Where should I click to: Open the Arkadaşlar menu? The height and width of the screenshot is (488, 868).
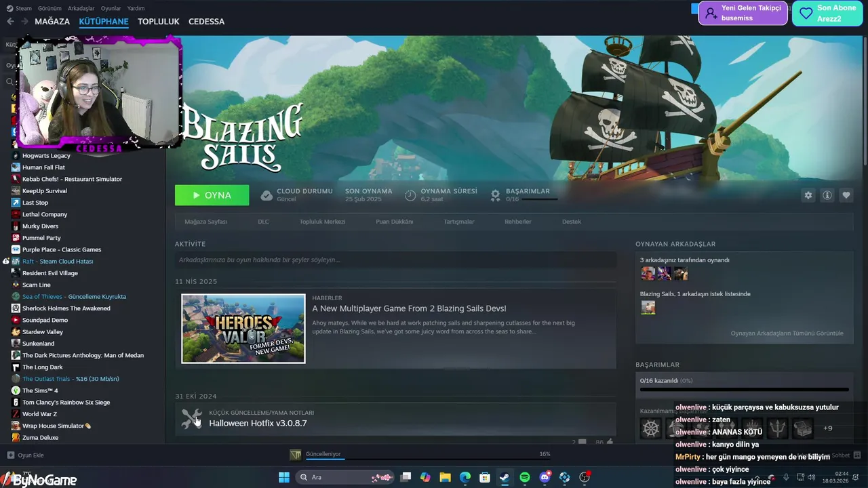pos(81,8)
